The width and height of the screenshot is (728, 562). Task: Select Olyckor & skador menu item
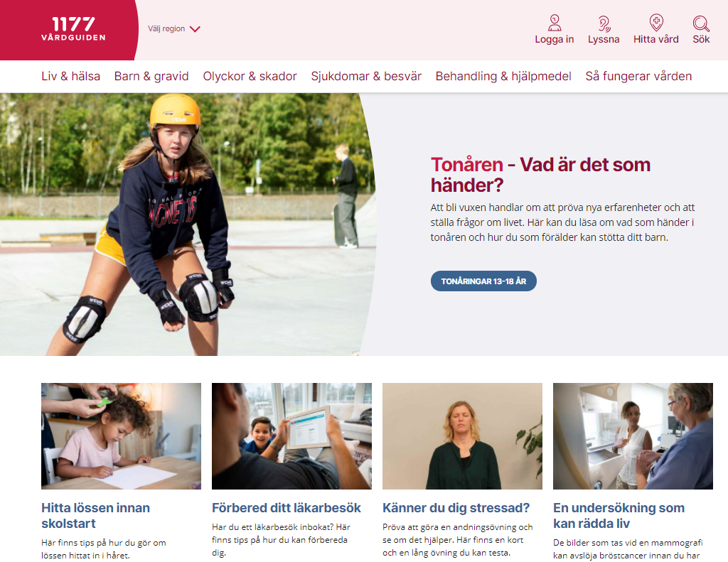point(250,76)
